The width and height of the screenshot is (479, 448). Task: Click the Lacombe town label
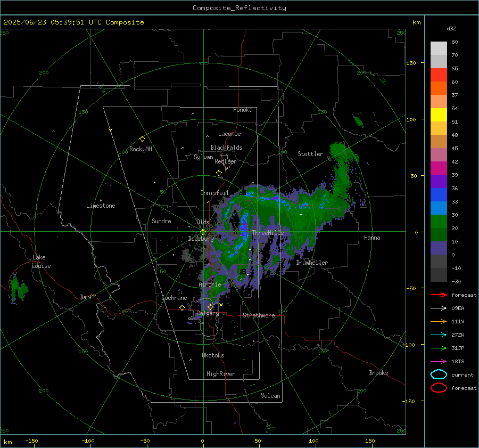229,134
